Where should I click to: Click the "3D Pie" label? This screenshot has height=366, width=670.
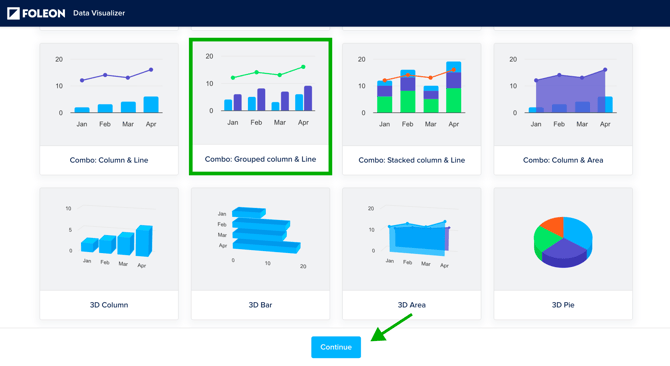[x=563, y=305]
